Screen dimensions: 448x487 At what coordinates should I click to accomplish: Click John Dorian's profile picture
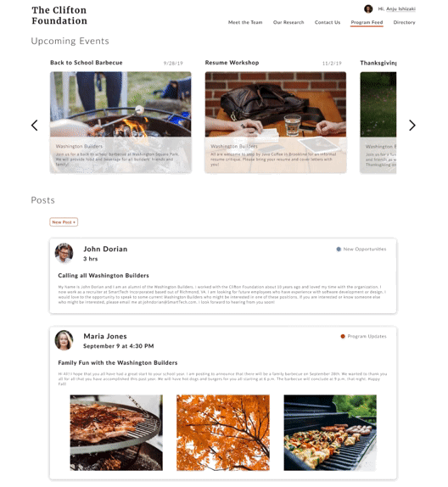pos(64,253)
